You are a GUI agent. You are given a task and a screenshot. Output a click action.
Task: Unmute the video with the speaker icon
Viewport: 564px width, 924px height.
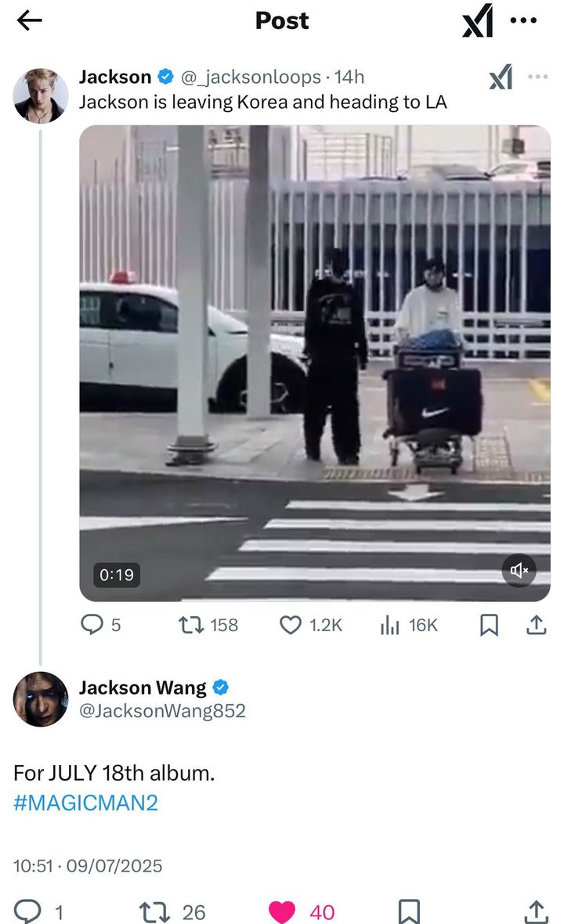coord(519,570)
